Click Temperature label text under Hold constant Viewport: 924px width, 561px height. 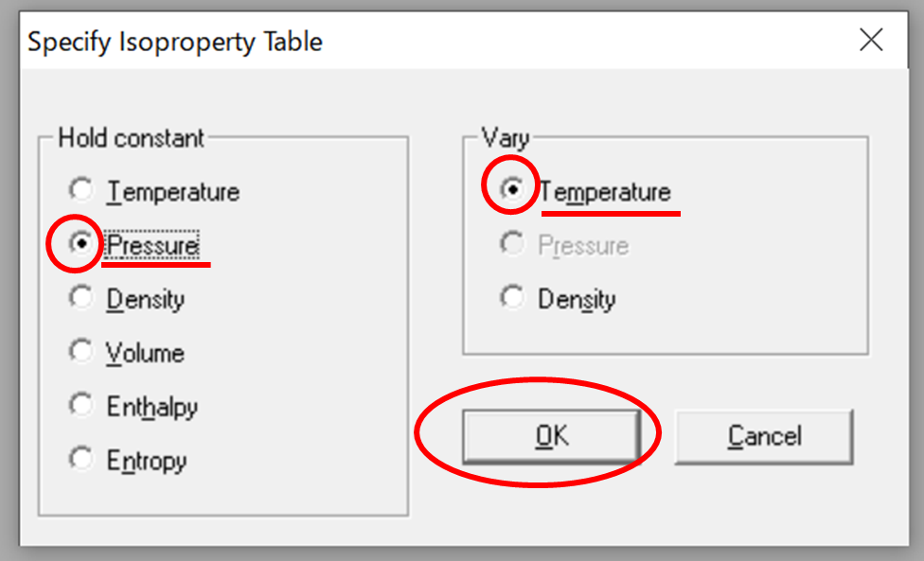[x=173, y=192]
